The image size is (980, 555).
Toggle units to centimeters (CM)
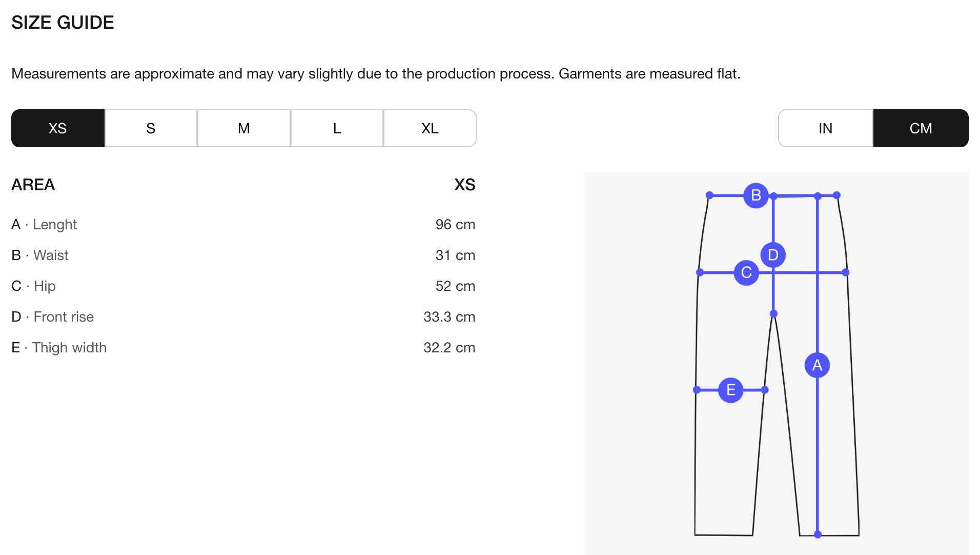(921, 128)
